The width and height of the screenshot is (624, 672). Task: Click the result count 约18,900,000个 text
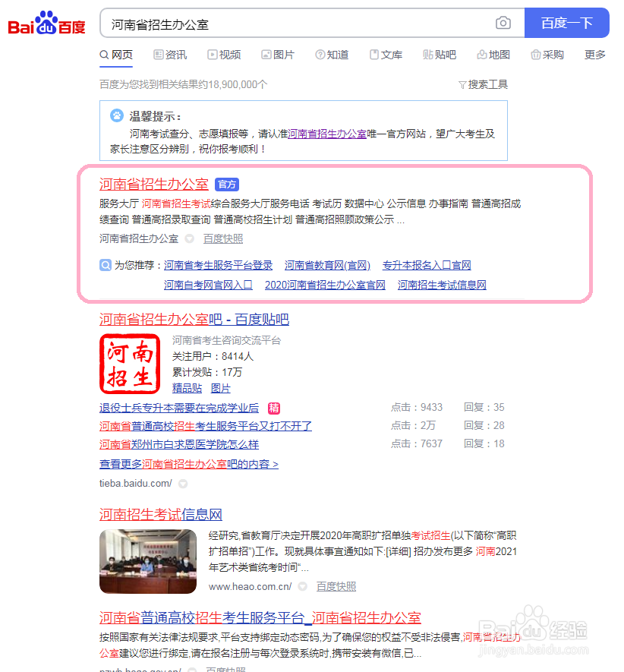pos(233,84)
